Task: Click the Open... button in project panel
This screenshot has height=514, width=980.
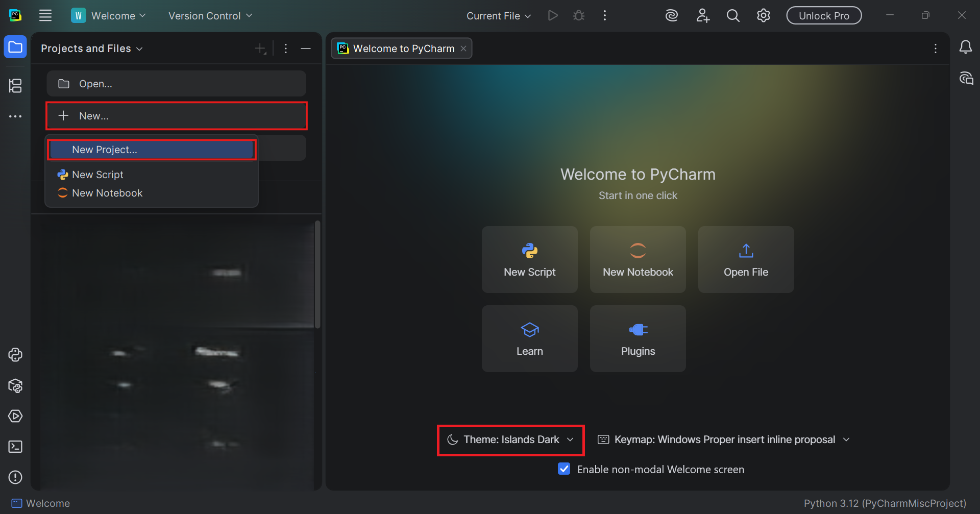Action: click(x=176, y=84)
